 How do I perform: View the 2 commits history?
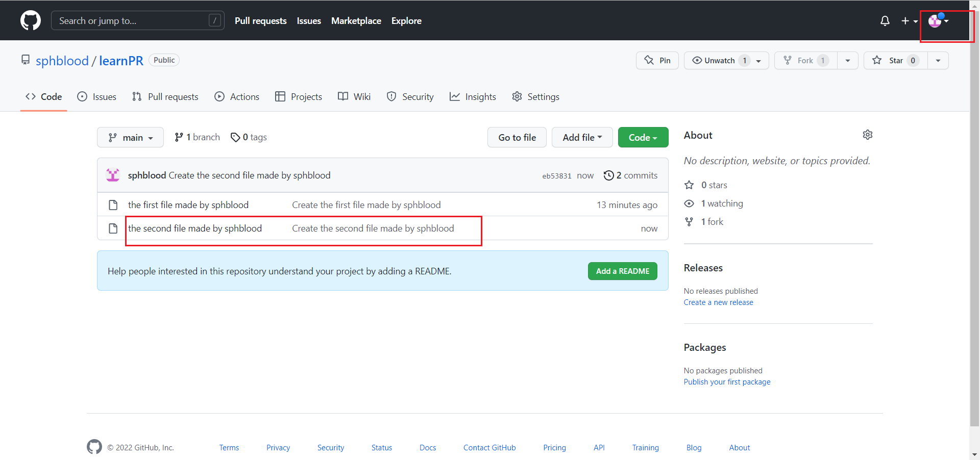pos(631,175)
